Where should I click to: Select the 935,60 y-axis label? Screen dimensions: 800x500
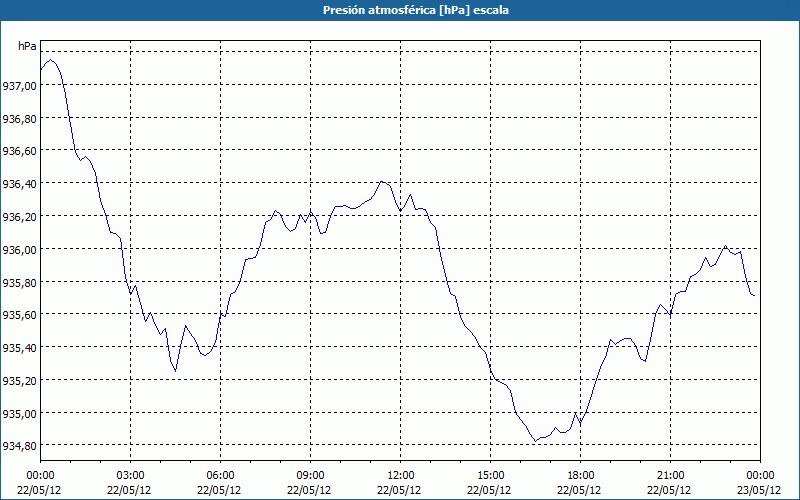coord(20,315)
